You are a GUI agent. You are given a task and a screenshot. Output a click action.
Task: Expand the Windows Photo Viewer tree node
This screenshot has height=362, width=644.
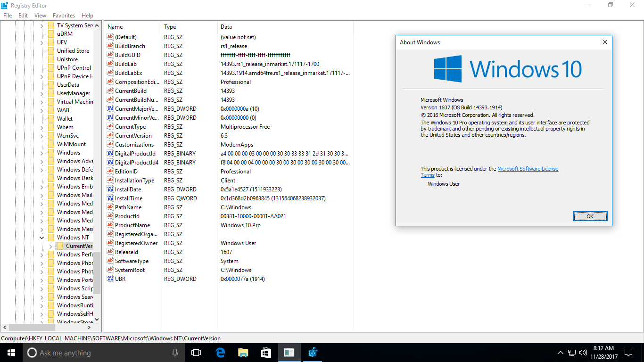point(42,271)
